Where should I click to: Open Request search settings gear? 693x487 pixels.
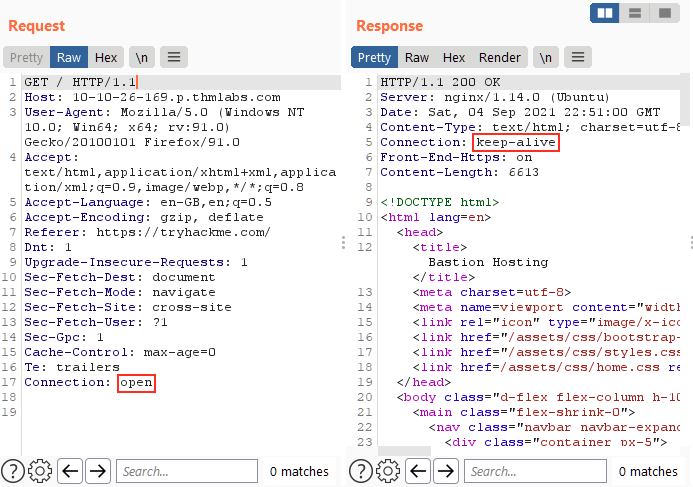40,471
